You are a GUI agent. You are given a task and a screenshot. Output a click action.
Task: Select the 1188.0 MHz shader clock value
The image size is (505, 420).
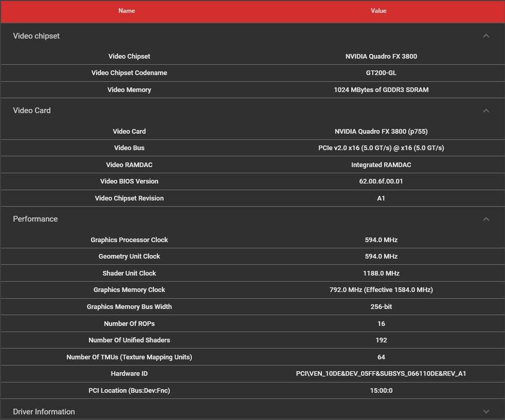381,273
